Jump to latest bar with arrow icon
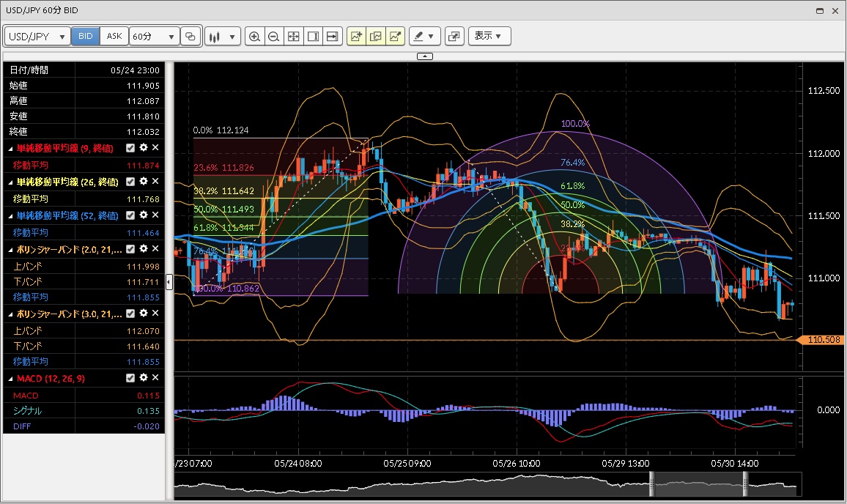This screenshot has height=504, width=847. (333, 36)
